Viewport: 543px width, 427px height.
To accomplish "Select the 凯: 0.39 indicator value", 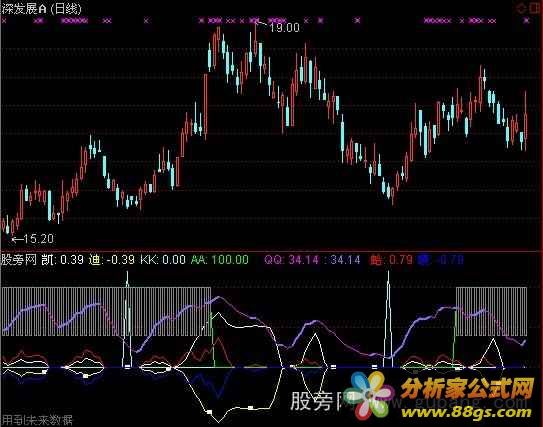I will pyautogui.click(x=63, y=260).
